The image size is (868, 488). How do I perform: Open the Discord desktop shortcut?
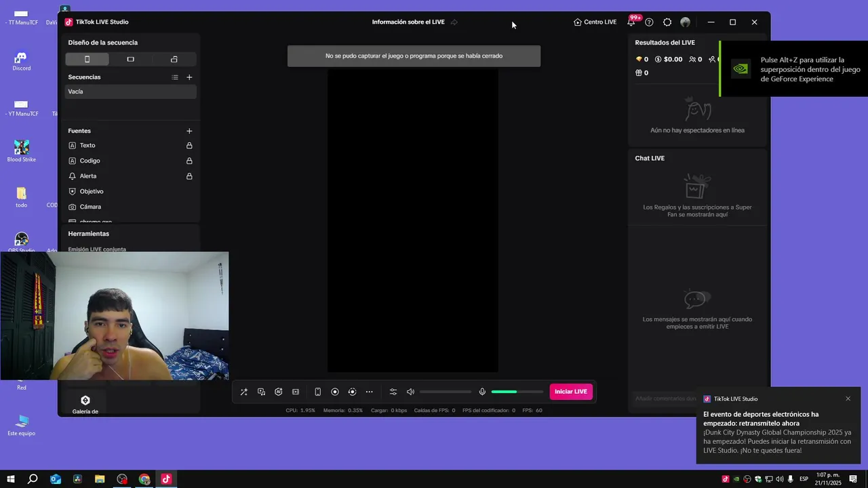click(x=21, y=62)
